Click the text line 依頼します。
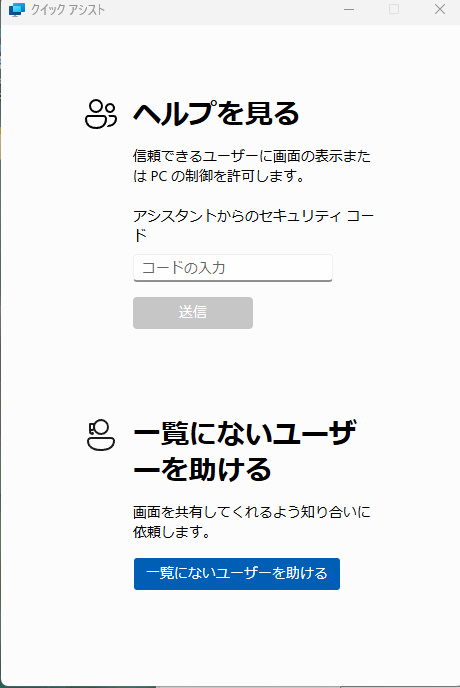The height and width of the screenshot is (688, 460). [x=172, y=532]
